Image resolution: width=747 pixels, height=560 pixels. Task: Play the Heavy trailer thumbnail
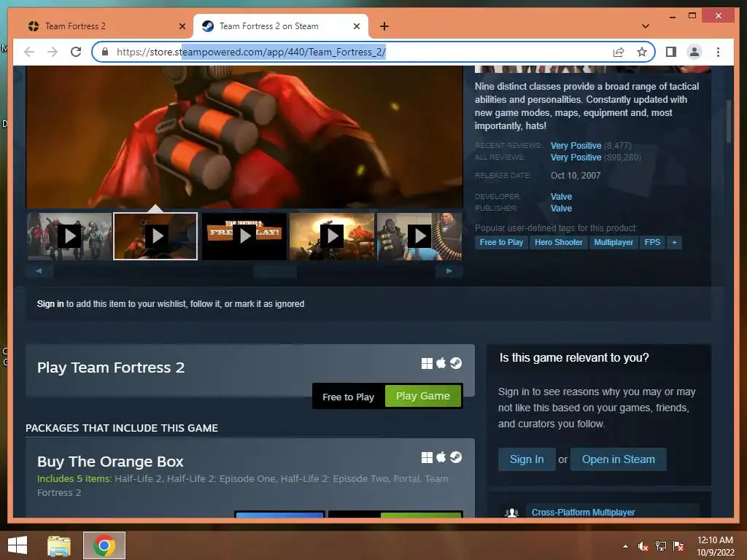(419, 236)
